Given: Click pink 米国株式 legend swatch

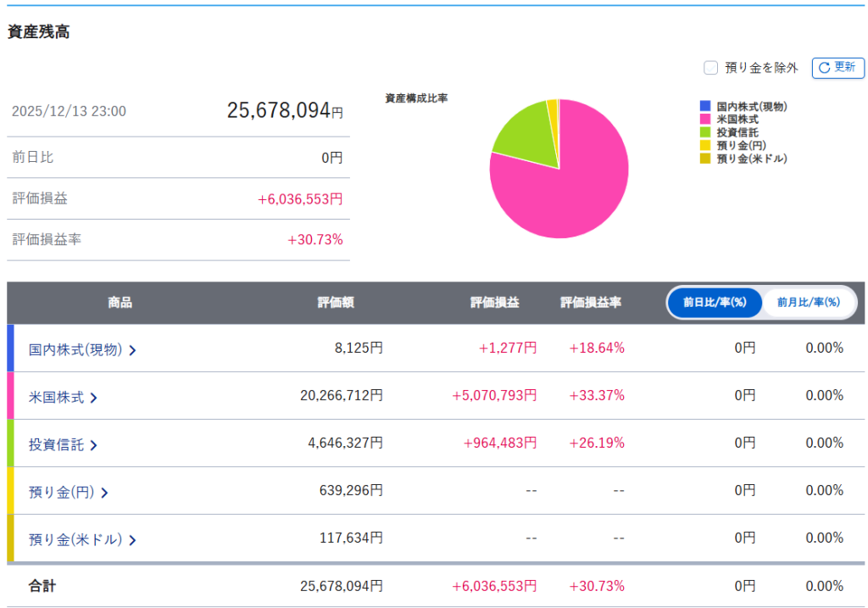Looking at the screenshot, I should [x=704, y=120].
